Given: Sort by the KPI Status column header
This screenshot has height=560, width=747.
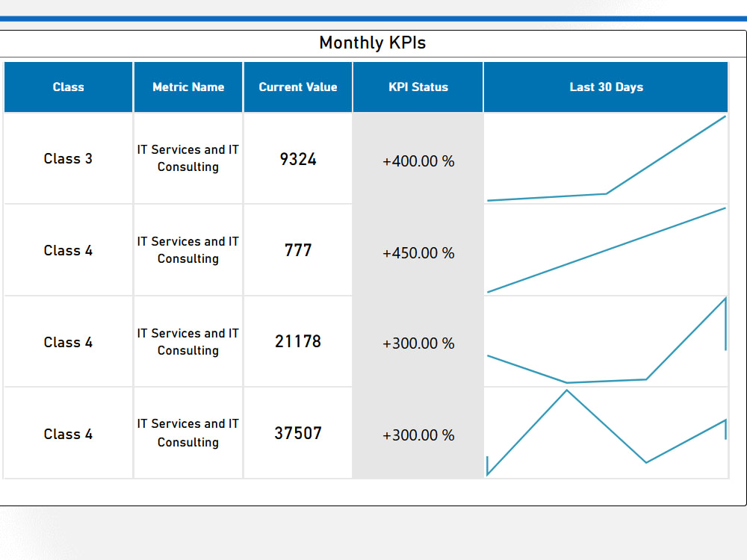Looking at the screenshot, I should click(x=418, y=87).
